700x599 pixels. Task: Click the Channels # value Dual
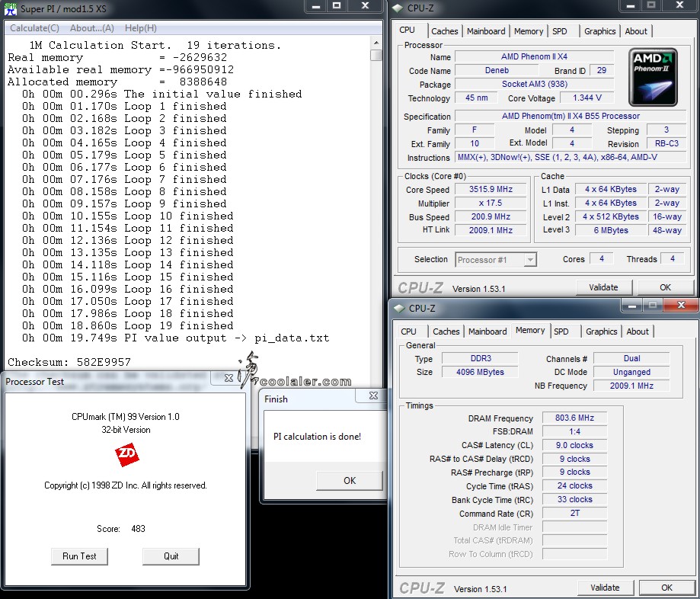coord(631,358)
